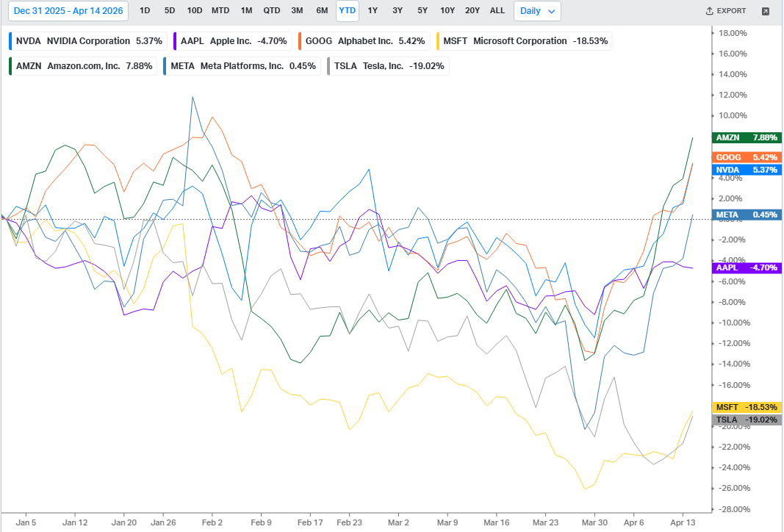Choose the 6M range

coord(322,10)
